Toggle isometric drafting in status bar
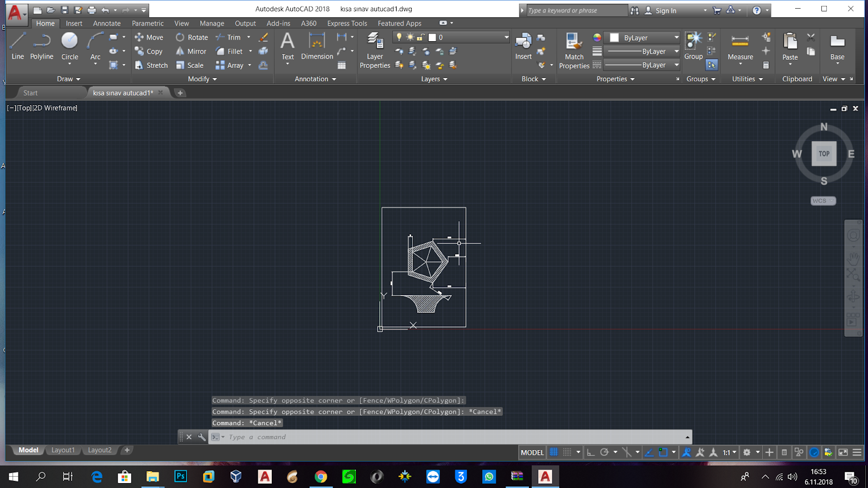 coord(627,452)
